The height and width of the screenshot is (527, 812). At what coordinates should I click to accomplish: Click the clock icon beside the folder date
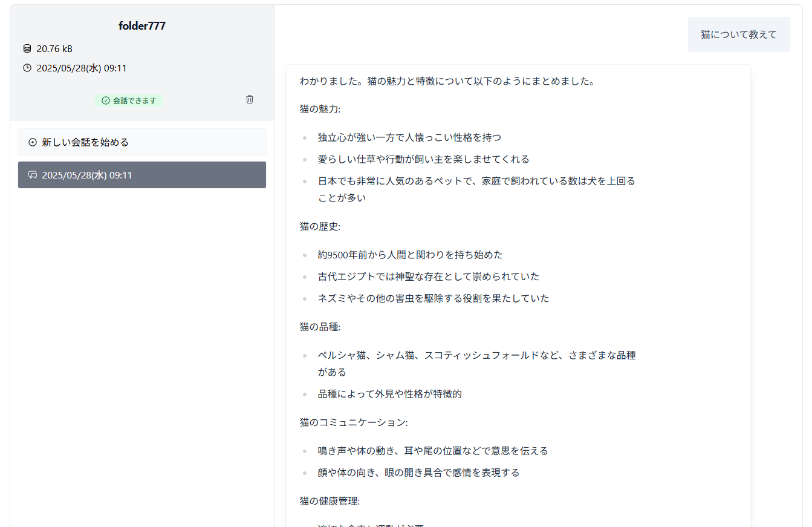click(27, 68)
